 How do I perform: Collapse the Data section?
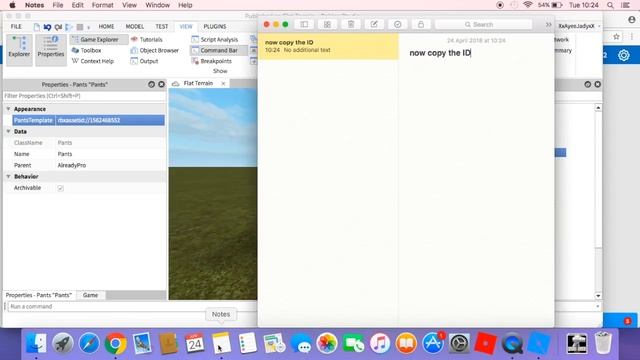[8, 131]
